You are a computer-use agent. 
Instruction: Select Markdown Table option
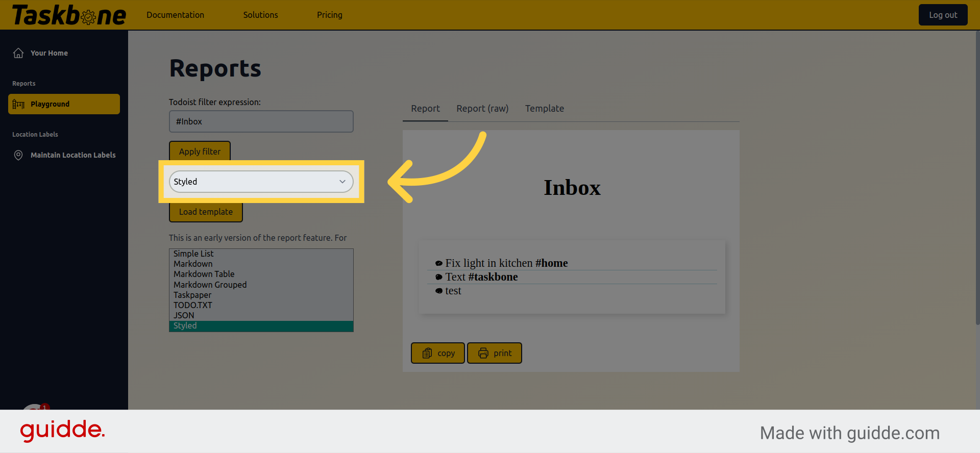point(261,274)
